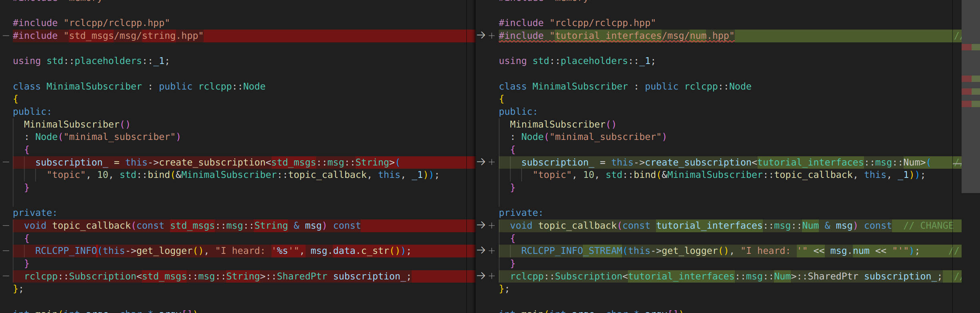The width and height of the screenshot is (980, 313).
Task: Click "public rclcpp::Node" in modified pane
Action: (x=698, y=86)
